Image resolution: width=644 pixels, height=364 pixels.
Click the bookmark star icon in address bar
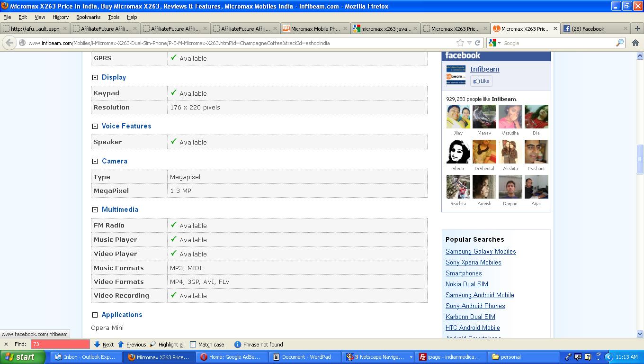[460, 43]
